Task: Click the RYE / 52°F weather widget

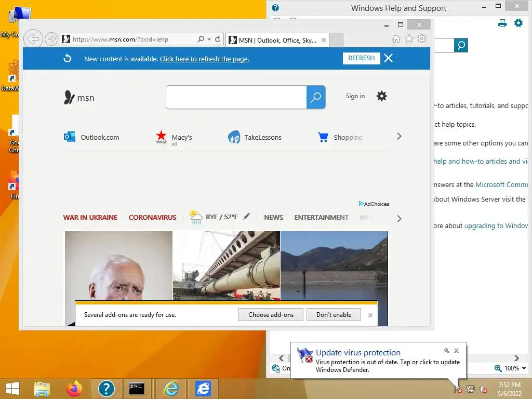Action: point(214,217)
